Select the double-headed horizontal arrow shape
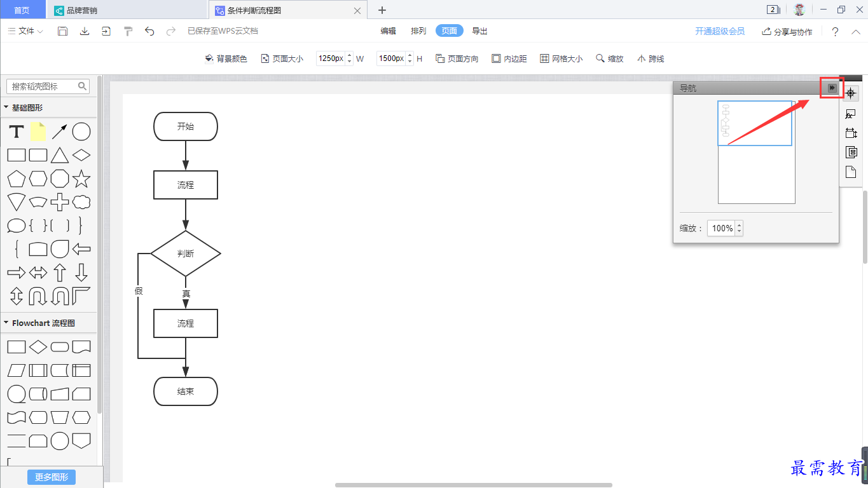Screen dimensions: 868x488 click(38, 273)
